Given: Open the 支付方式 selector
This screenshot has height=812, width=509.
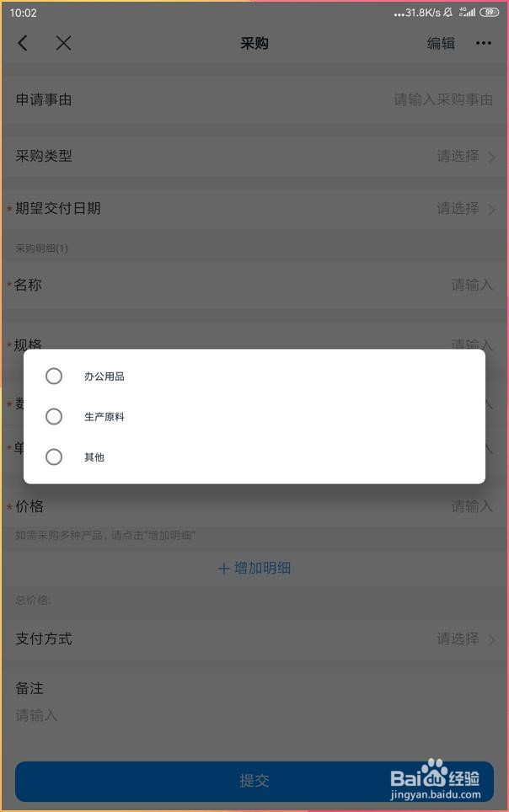Looking at the screenshot, I should [253, 638].
